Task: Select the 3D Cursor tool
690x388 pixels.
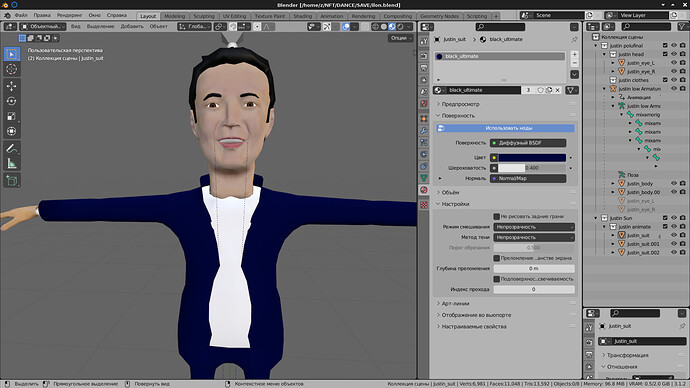Action: click(x=12, y=69)
